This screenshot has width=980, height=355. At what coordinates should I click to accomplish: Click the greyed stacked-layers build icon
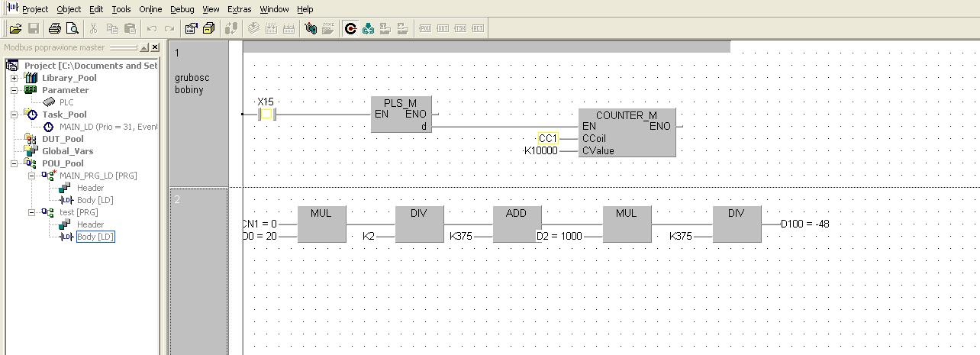253,28
